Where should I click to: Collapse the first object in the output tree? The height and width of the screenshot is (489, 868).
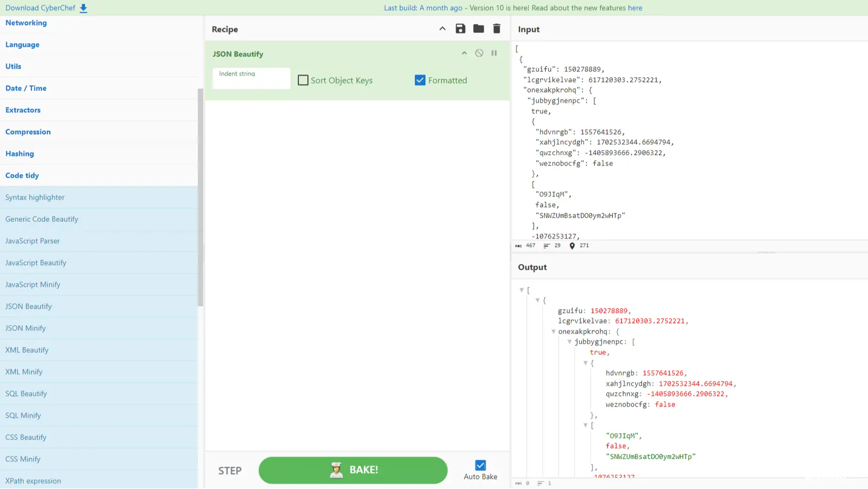click(538, 301)
